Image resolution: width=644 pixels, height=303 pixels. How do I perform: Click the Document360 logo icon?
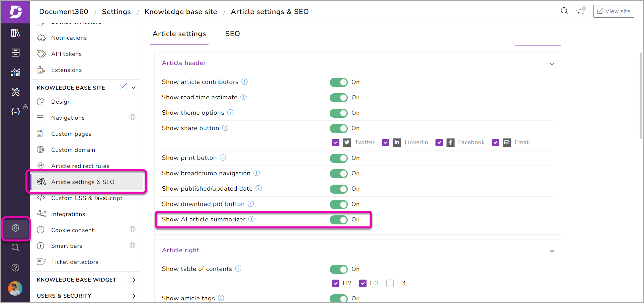15,12
